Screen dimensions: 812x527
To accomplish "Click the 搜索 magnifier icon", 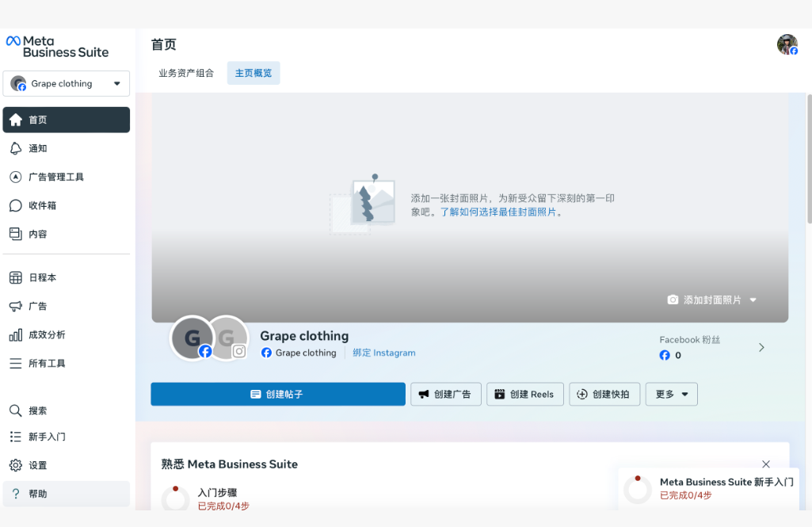I will click(15, 411).
